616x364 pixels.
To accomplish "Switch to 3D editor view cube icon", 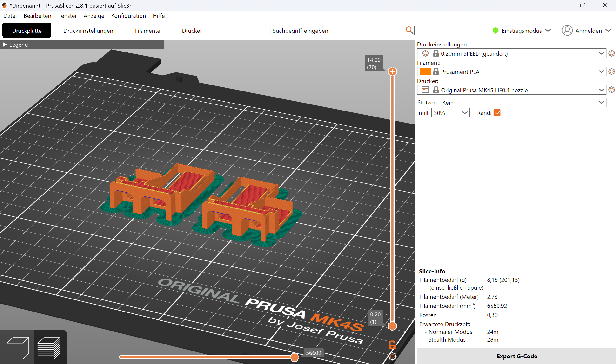I will tap(17, 348).
